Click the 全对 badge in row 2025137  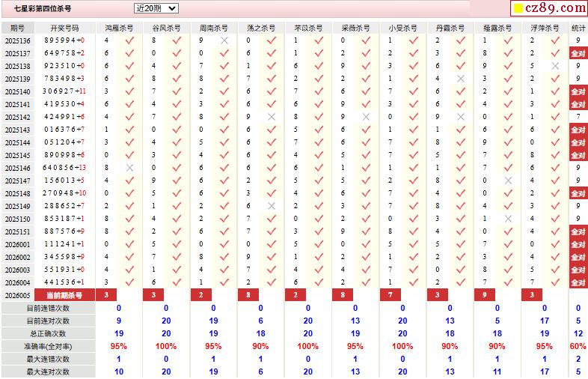578,53
